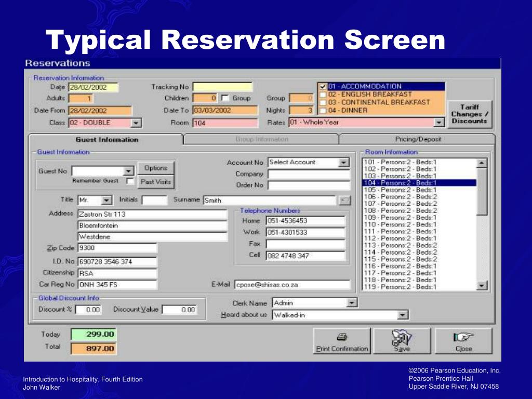Click the Tariff Changes / Discounts button

point(470,114)
